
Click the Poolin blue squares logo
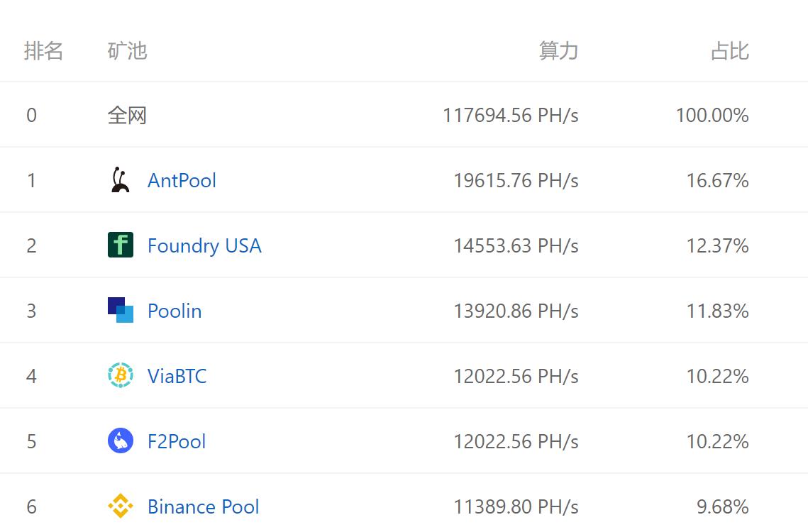coord(120,310)
